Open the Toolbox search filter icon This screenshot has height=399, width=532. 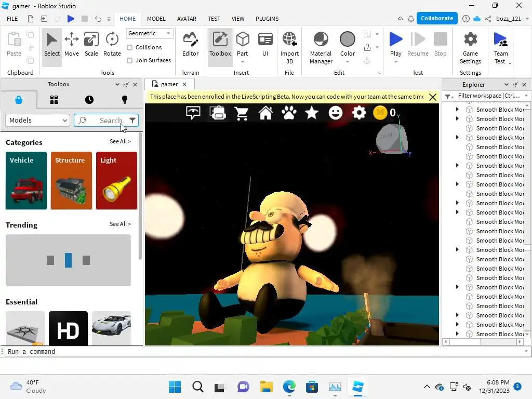tap(132, 120)
